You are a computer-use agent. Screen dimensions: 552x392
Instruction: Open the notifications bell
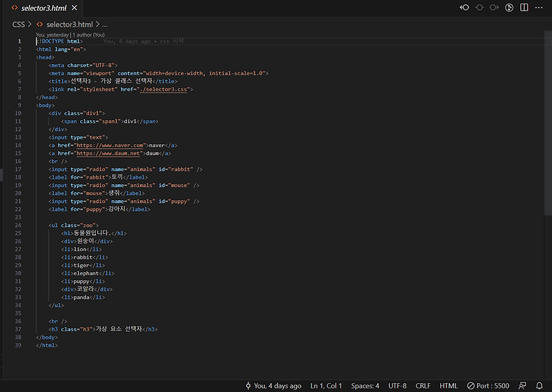[x=540, y=386]
